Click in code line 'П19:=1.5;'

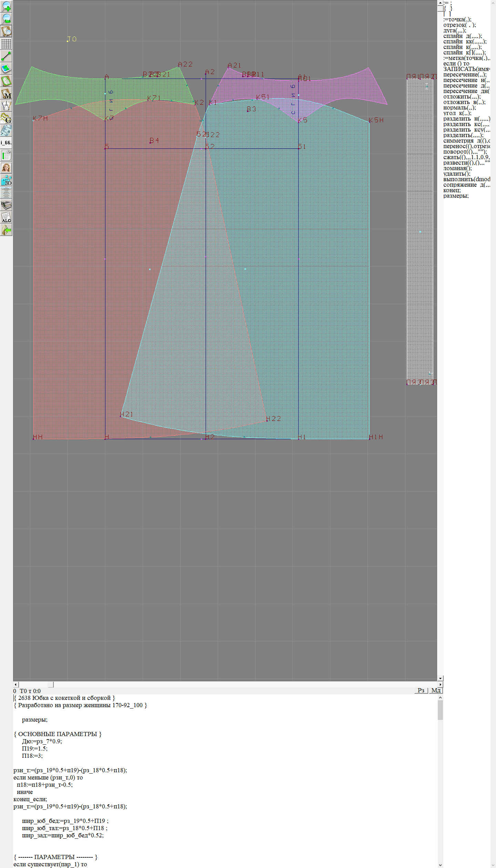point(34,748)
